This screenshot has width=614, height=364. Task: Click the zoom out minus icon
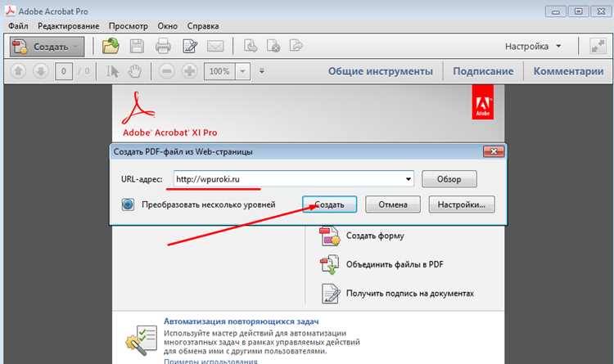(x=167, y=71)
